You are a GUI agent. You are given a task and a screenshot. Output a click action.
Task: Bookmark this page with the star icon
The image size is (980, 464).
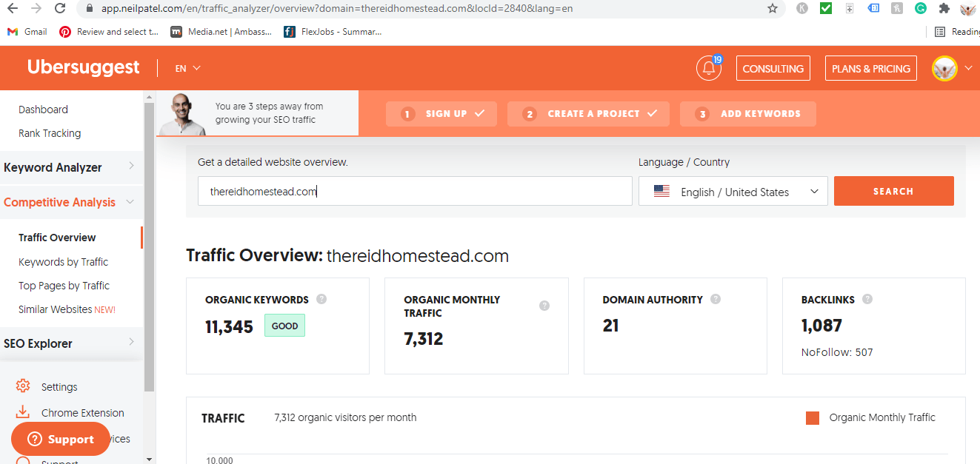tap(773, 9)
